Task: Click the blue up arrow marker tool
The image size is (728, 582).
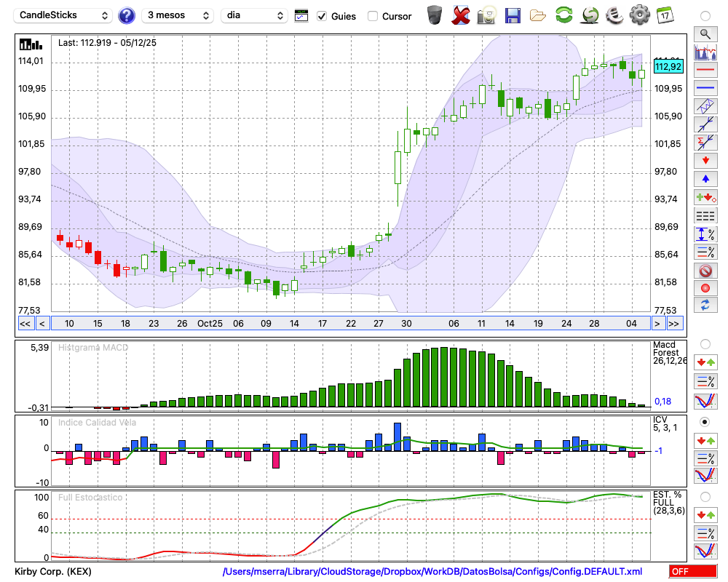Action: (705, 178)
